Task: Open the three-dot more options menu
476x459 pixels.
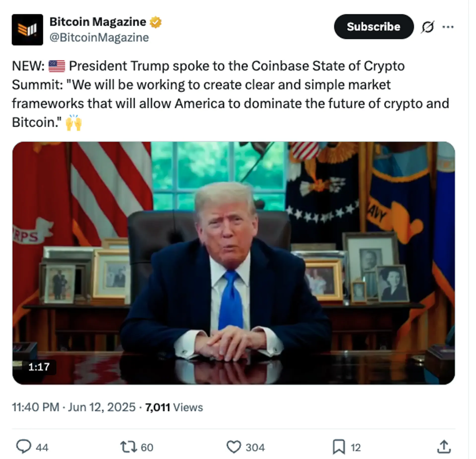Action: point(448,27)
